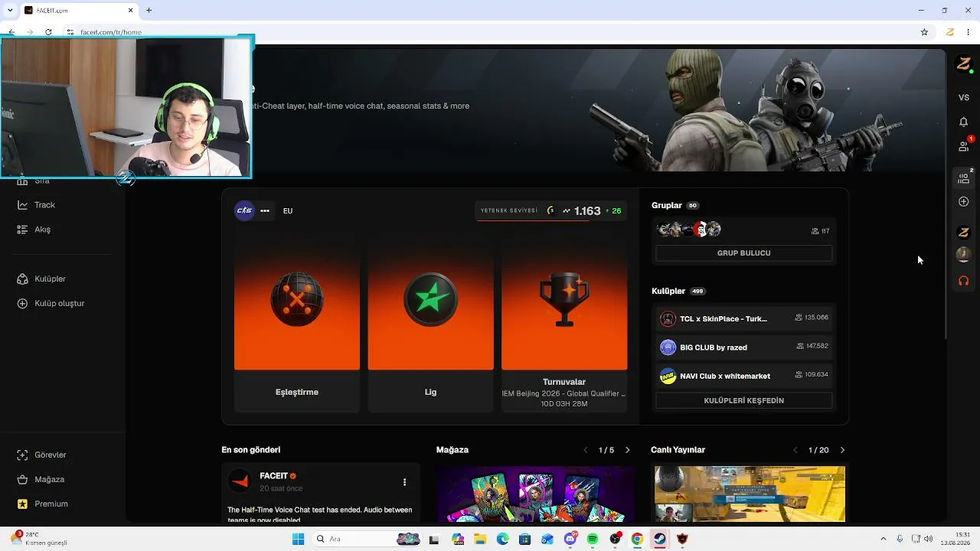Screen dimensions: 980x551
Task: Click the VS icon in right rail
Action: coord(964,98)
